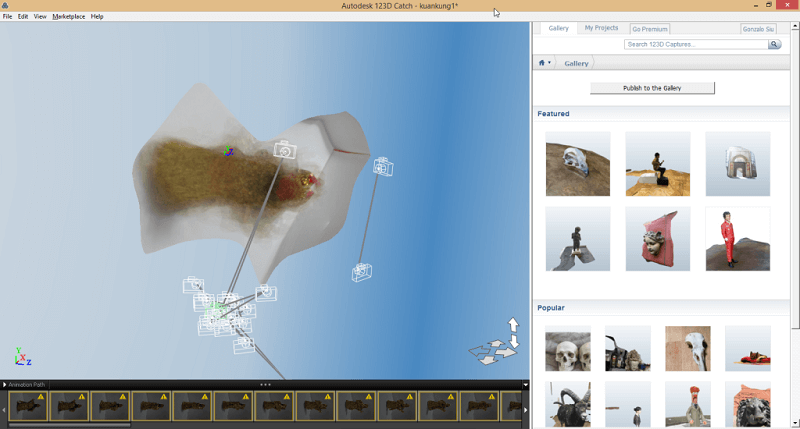Click the Autodesk app icon in the title bar

[x=5, y=5]
